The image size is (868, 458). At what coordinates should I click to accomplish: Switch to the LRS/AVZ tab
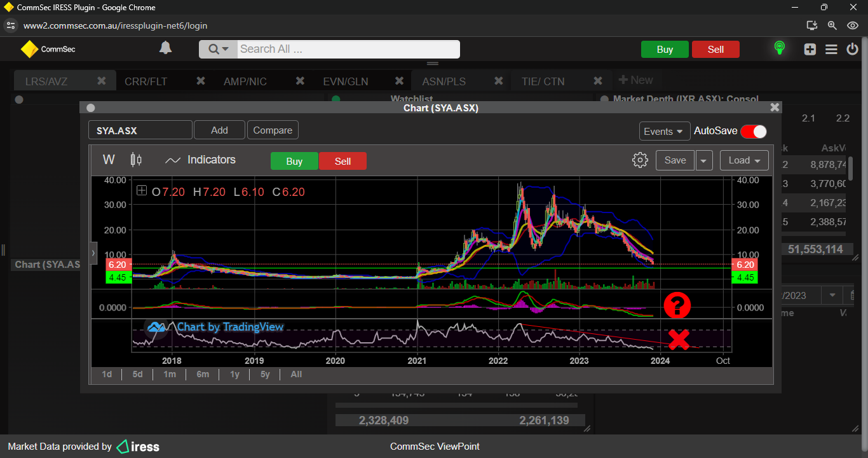tap(46, 81)
